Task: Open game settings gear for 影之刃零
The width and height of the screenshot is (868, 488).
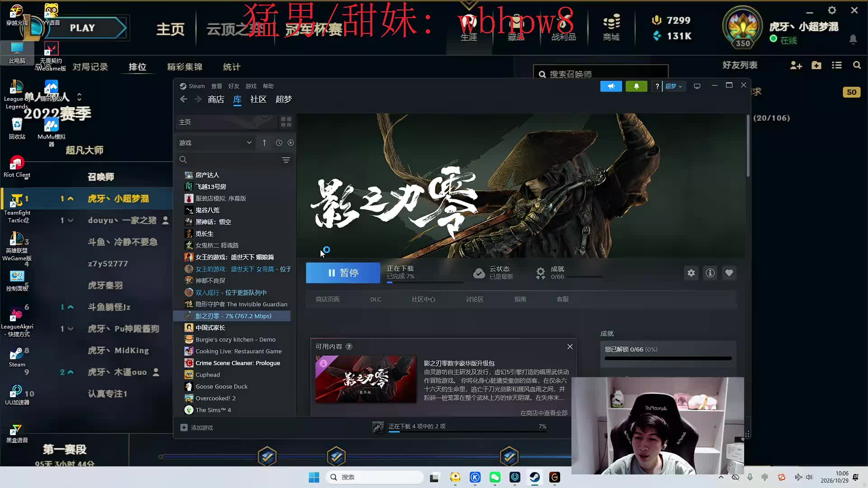Action: (691, 273)
